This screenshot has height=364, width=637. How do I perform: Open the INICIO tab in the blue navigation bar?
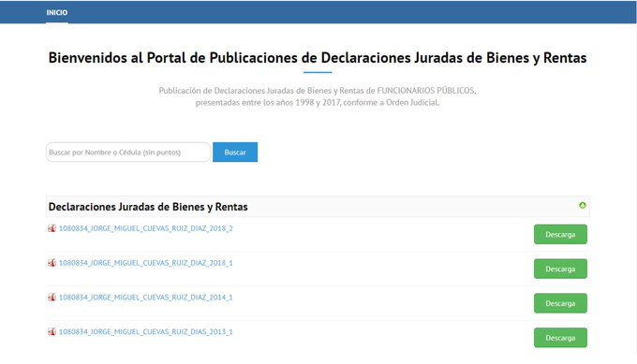coord(57,12)
